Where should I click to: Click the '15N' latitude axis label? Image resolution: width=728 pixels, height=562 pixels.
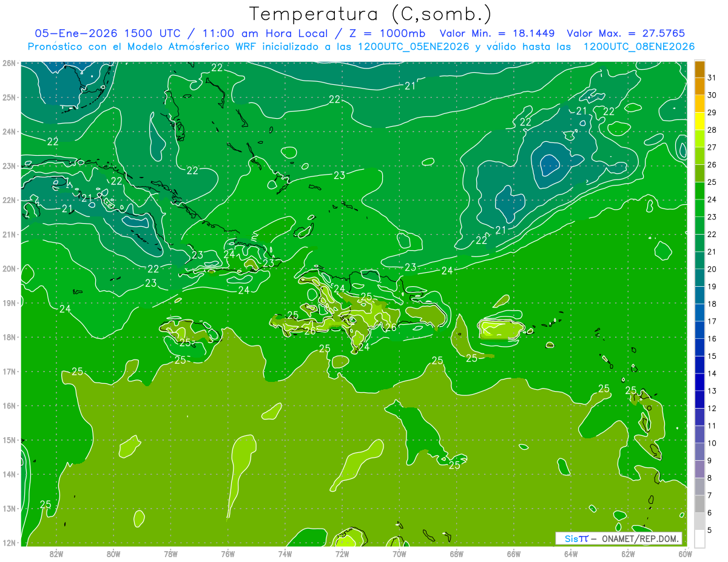9,440
